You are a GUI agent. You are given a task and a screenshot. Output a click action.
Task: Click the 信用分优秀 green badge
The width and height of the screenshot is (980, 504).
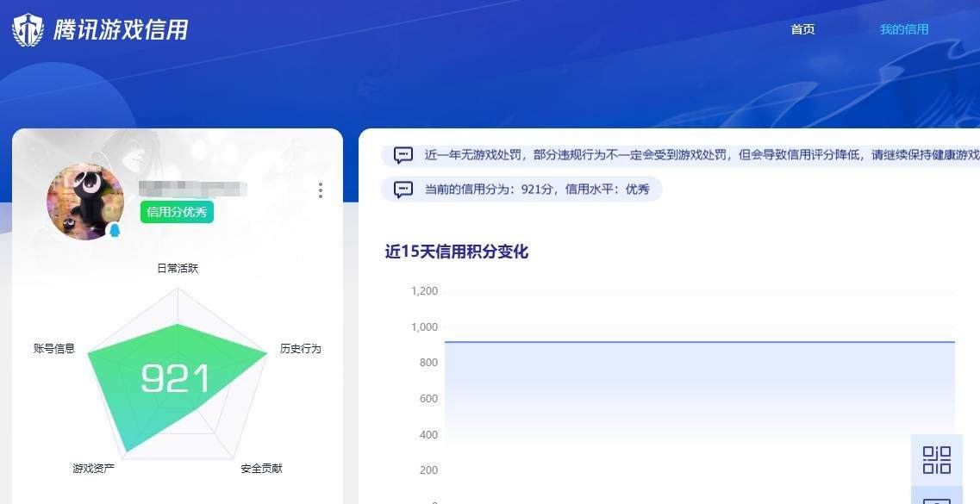point(177,212)
